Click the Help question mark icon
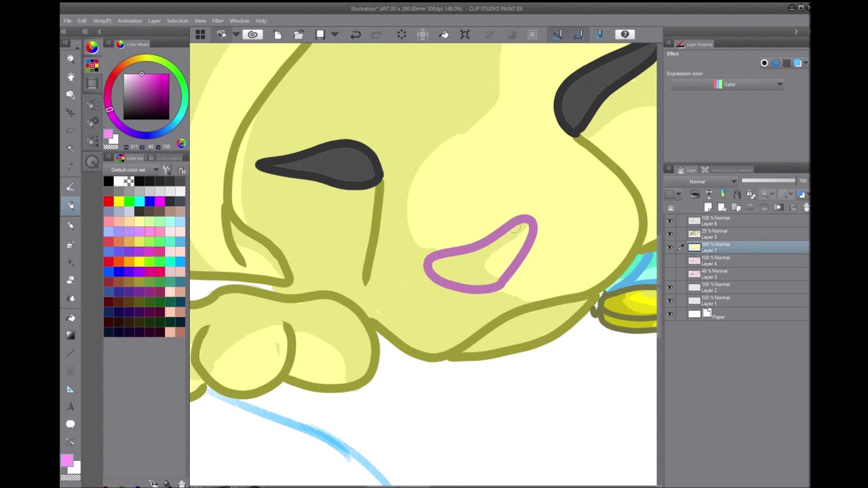This screenshot has height=488, width=868. point(625,35)
